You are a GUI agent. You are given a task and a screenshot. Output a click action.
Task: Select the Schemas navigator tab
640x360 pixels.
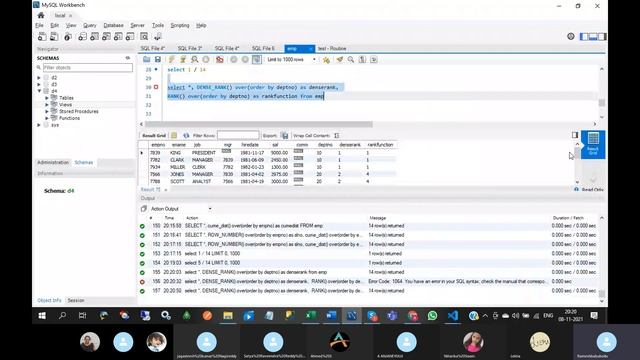pyautogui.click(x=84, y=162)
